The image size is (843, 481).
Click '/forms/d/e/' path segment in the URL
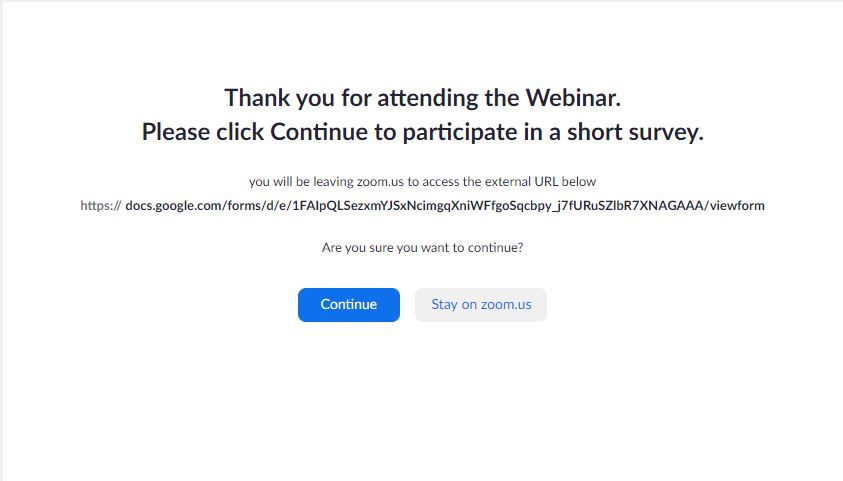258,205
